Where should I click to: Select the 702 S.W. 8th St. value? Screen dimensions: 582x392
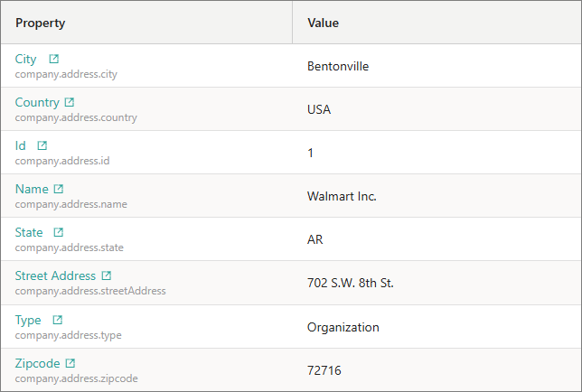pyautogui.click(x=350, y=283)
